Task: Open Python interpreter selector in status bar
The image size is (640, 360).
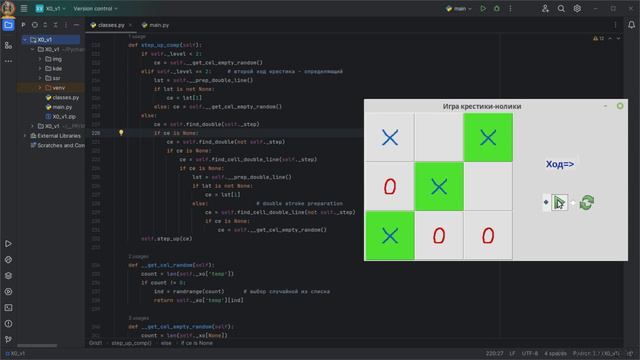Action: (596, 353)
